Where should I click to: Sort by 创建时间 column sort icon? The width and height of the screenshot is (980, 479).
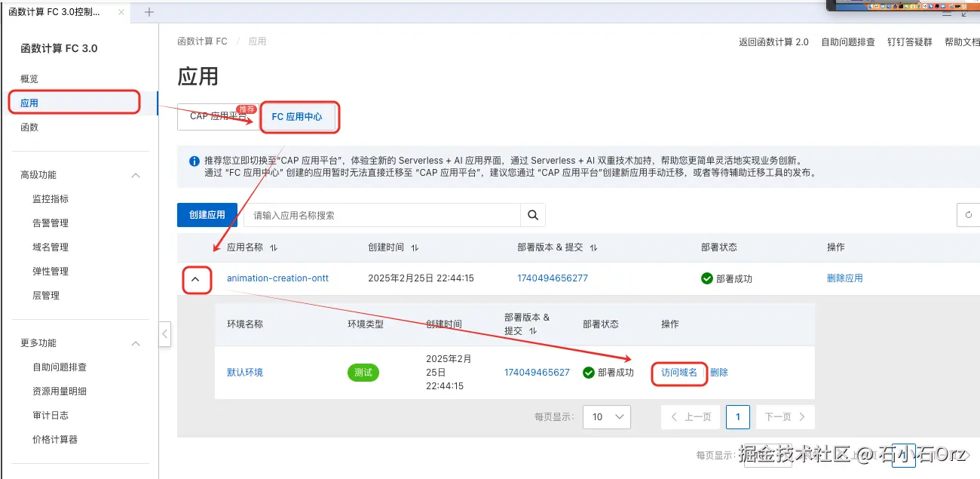(x=415, y=247)
